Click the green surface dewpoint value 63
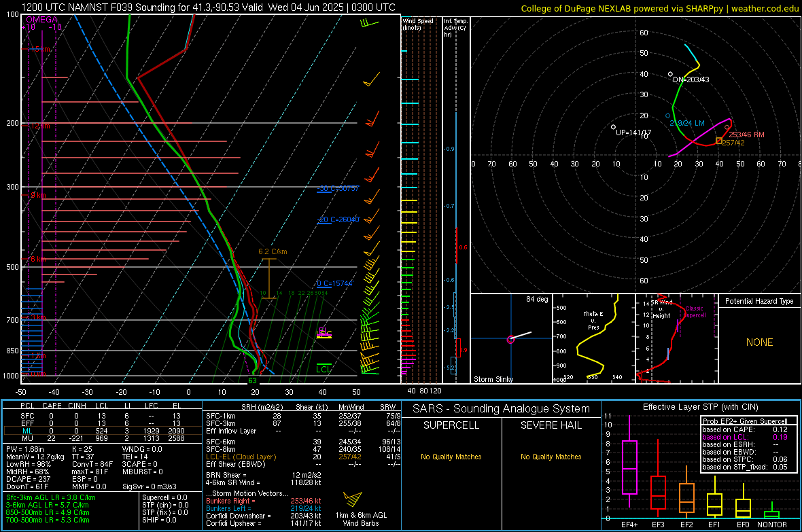 pyautogui.click(x=252, y=380)
